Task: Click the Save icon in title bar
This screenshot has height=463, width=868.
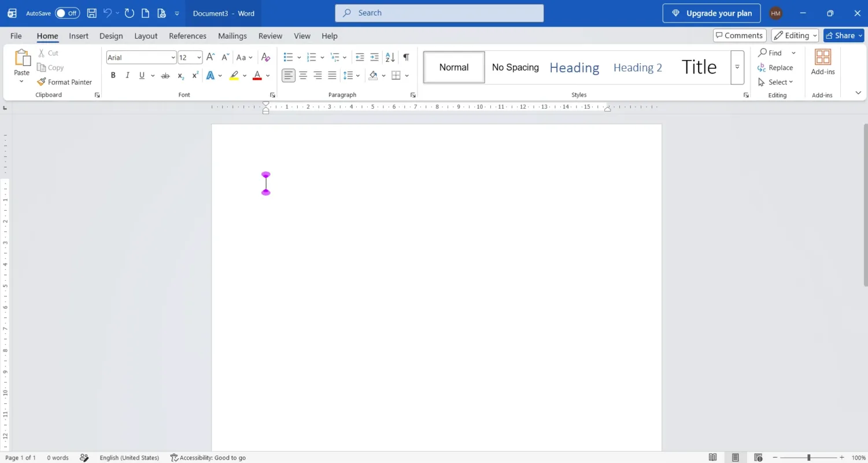Action: pos(91,13)
